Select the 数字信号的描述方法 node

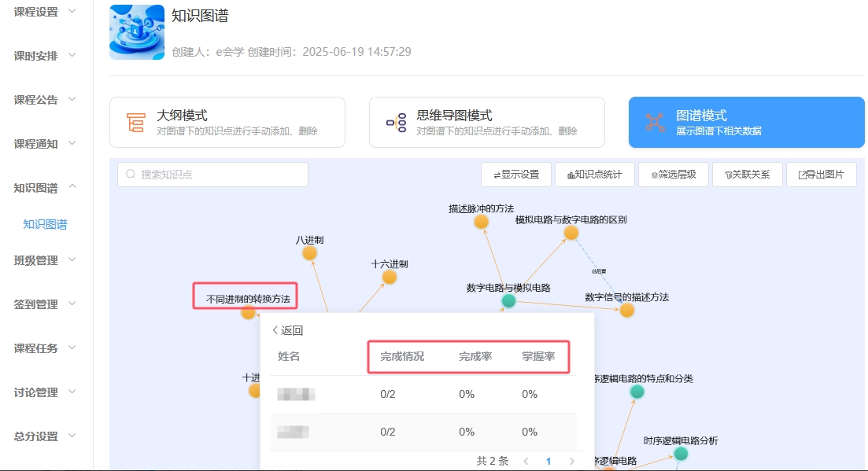coord(626,310)
